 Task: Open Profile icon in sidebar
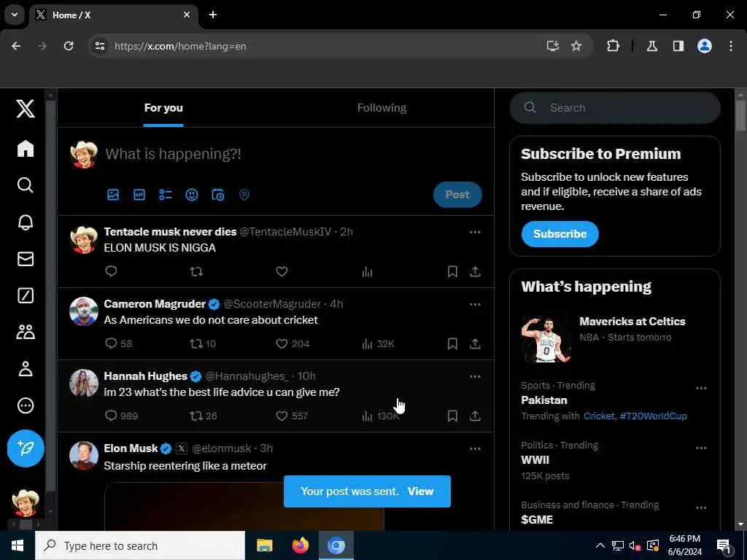(26, 368)
